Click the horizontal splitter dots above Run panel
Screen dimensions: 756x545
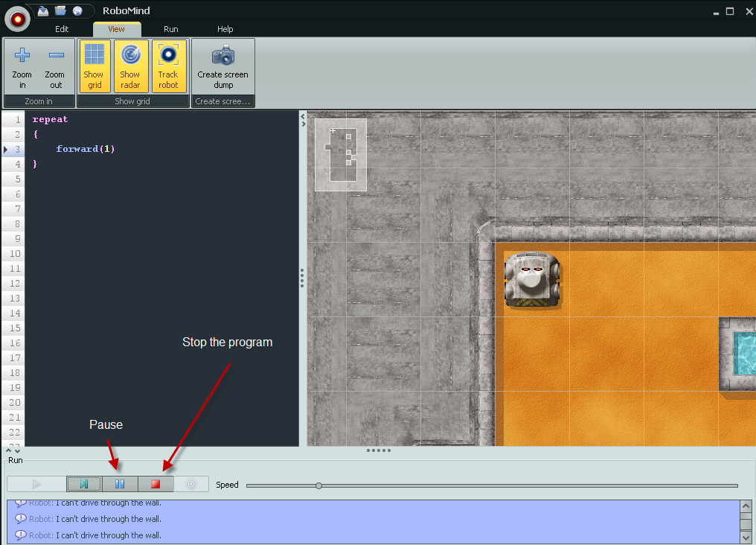point(379,450)
